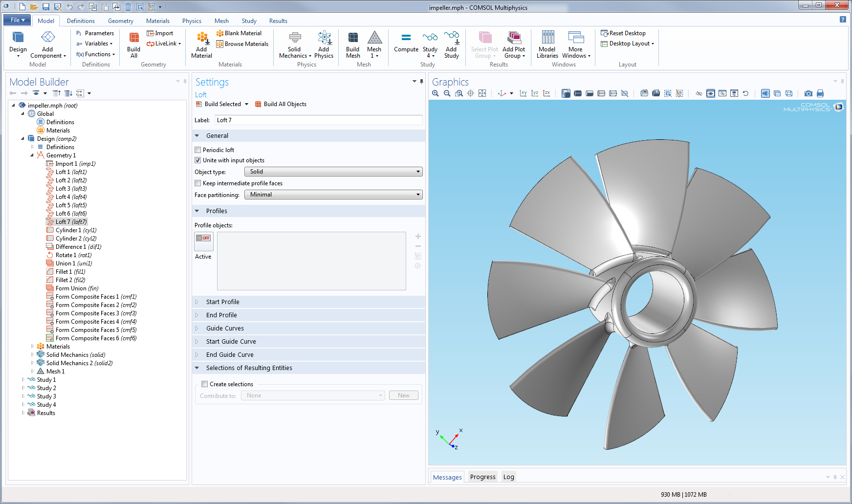Open the Results ribbon tab

click(x=278, y=21)
